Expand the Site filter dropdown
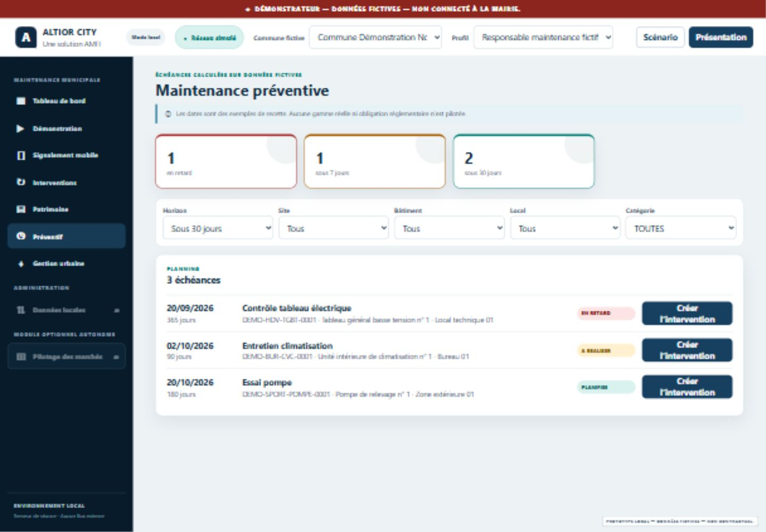The height and width of the screenshot is (532, 766). [x=334, y=228]
